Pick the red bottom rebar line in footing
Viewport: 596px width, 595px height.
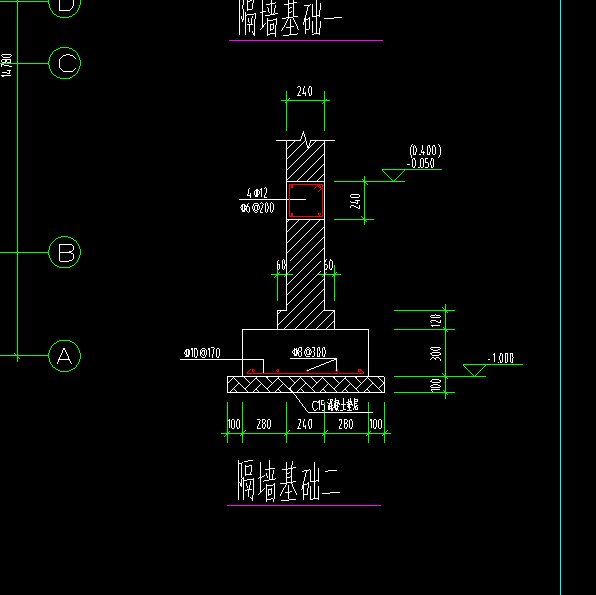point(305,373)
